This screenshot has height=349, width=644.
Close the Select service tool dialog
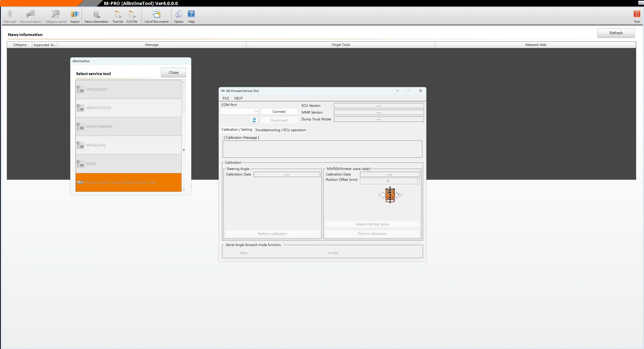point(173,73)
